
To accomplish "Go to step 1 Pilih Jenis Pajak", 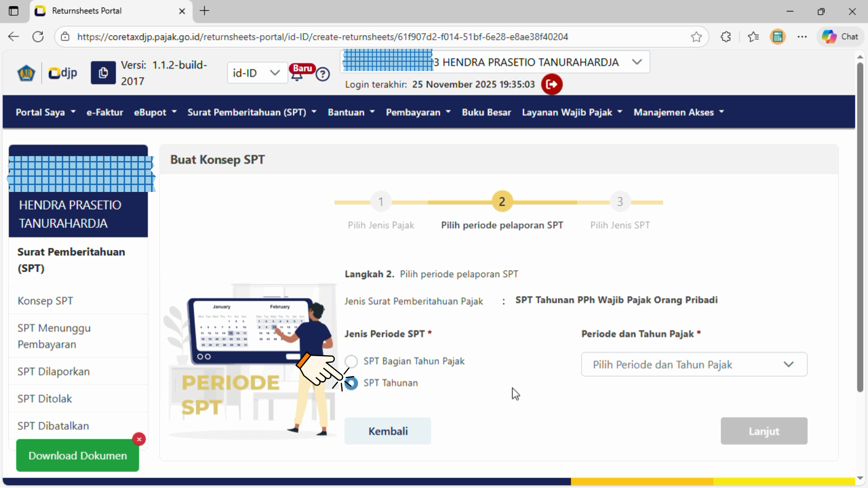I will tap(381, 202).
